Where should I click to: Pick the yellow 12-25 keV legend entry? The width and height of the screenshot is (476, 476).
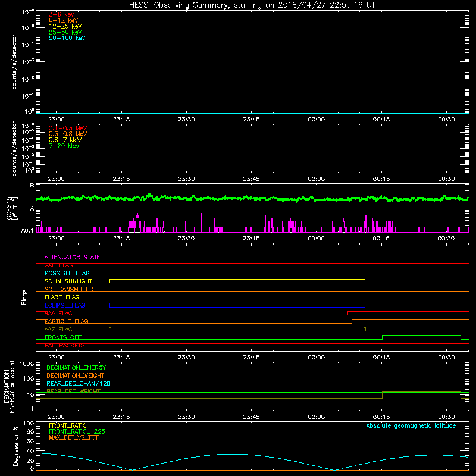(x=65, y=26)
